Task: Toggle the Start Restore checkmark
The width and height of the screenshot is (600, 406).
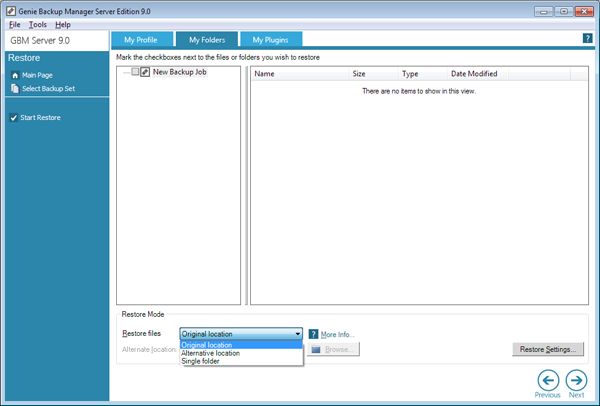Action: click(x=14, y=117)
